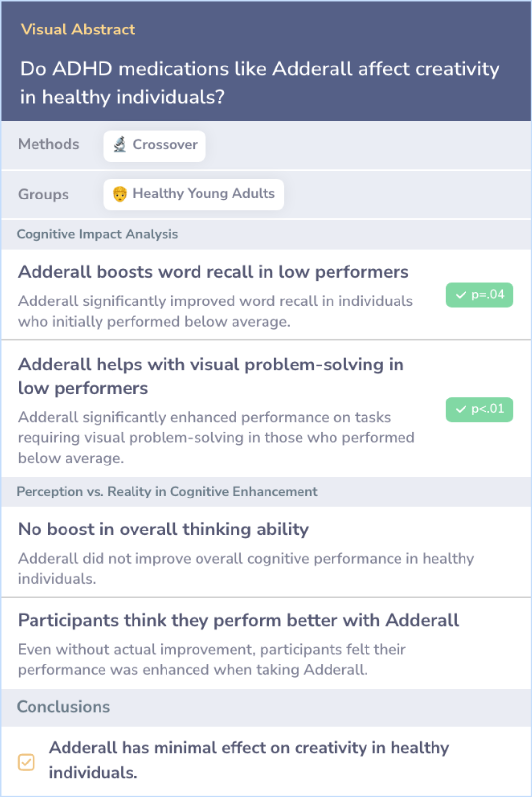532x797 pixels.
Task: Select the Healthy Young Adults chip
Action: tap(194, 194)
